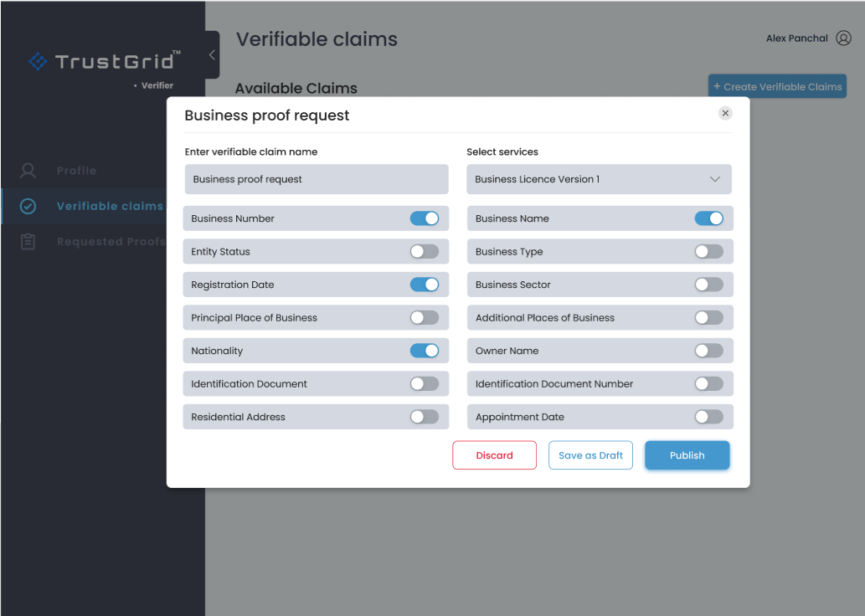The width and height of the screenshot is (865, 616).
Task: Open Requested Proofs in sidebar menu
Action: pyautogui.click(x=111, y=242)
